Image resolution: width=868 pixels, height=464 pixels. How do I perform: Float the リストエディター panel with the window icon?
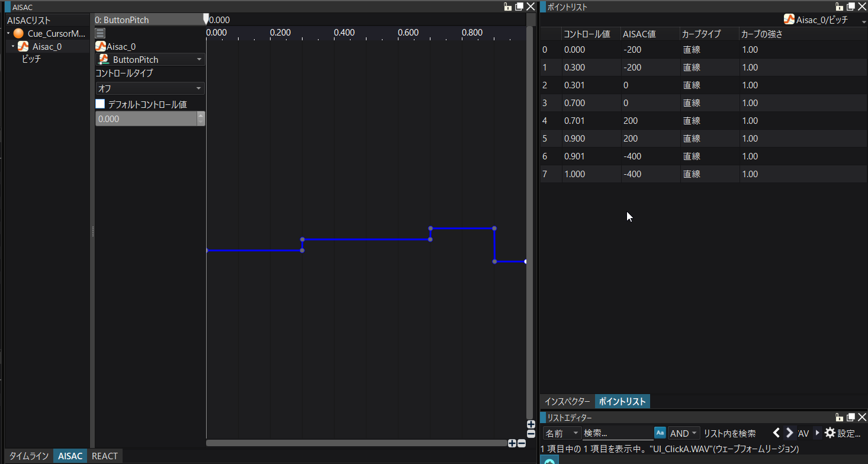point(851,417)
